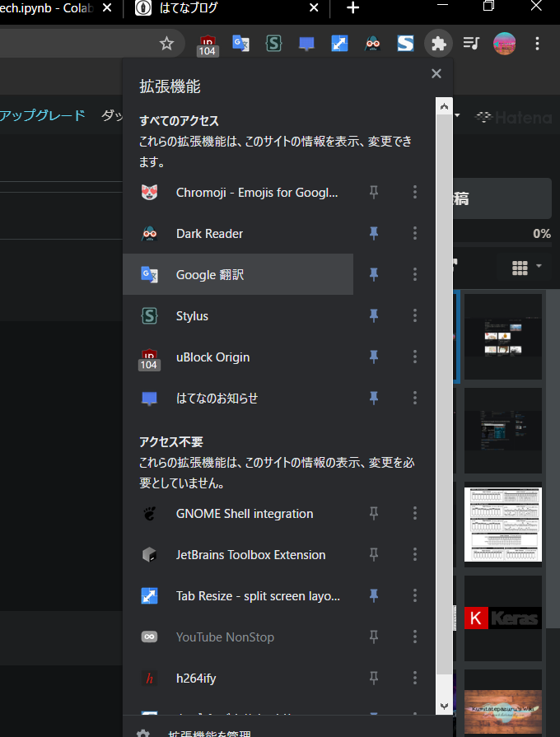Viewport: 560px width, 737px height.
Task: Open more options for はてなのお知らせ
Action: (415, 398)
